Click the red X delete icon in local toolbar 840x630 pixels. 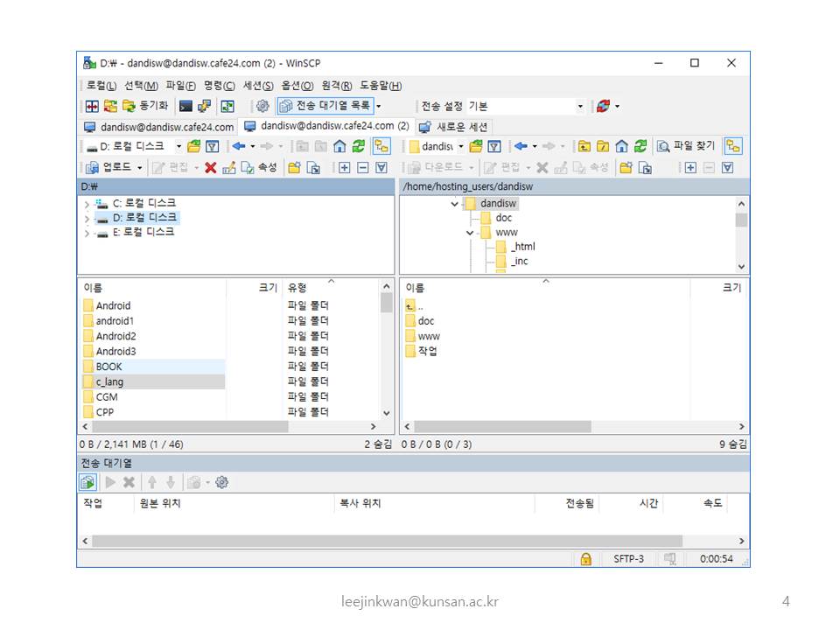(211, 167)
